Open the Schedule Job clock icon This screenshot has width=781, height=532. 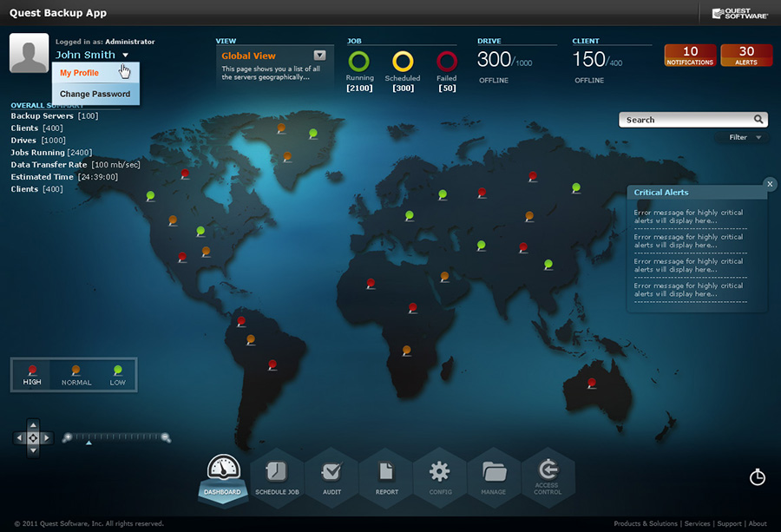tap(277, 471)
